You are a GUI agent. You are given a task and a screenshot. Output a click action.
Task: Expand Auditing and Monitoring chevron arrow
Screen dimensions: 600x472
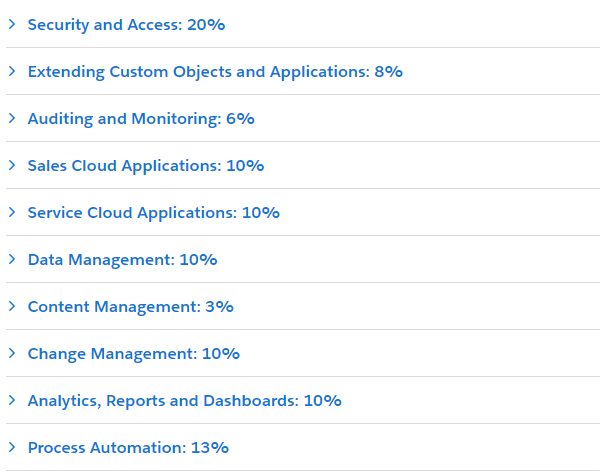coord(12,118)
